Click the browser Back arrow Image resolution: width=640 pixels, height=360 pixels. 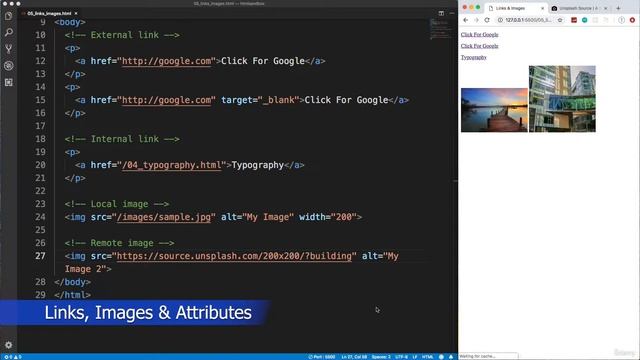point(465,20)
